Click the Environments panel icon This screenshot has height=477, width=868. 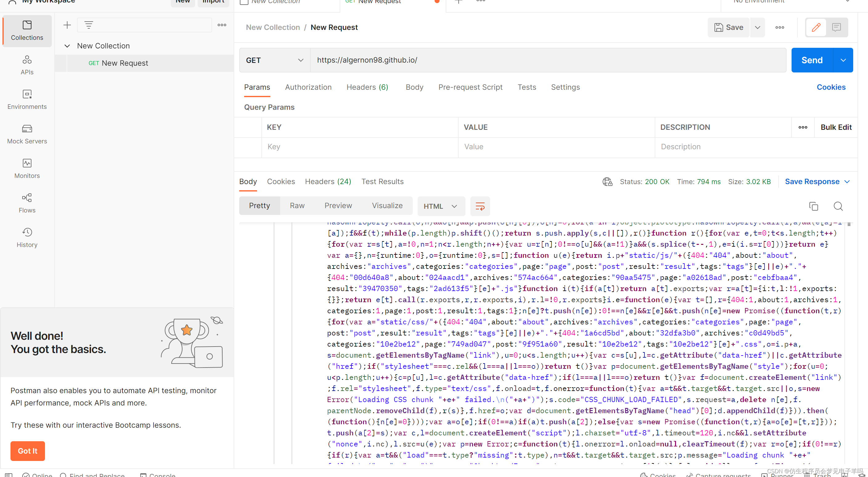[x=27, y=94]
